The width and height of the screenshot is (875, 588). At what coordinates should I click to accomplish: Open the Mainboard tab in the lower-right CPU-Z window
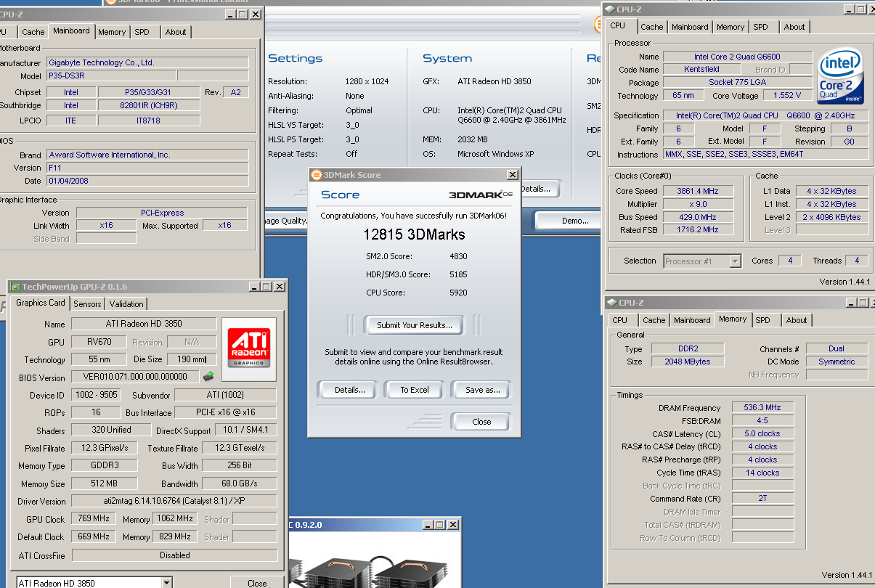coord(692,320)
